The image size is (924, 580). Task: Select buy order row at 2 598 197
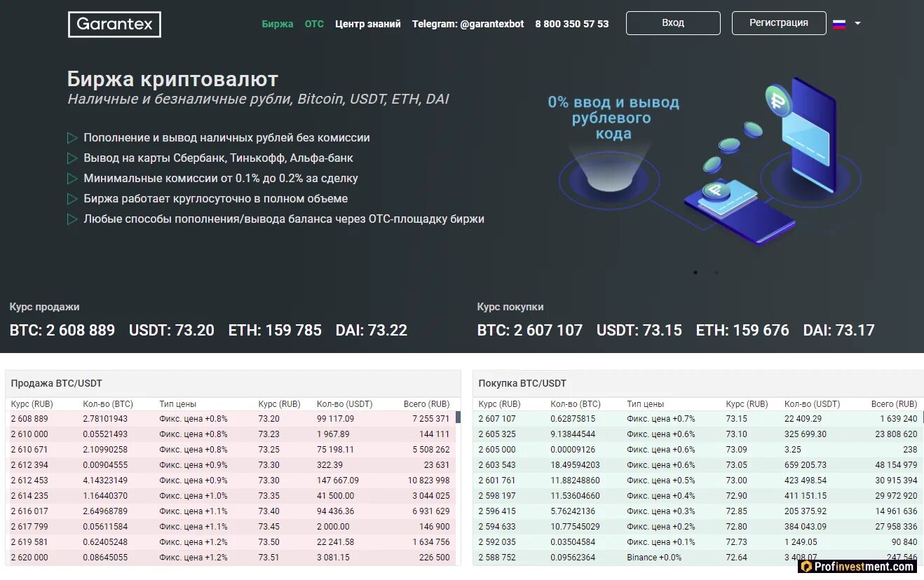(x=698, y=496)
